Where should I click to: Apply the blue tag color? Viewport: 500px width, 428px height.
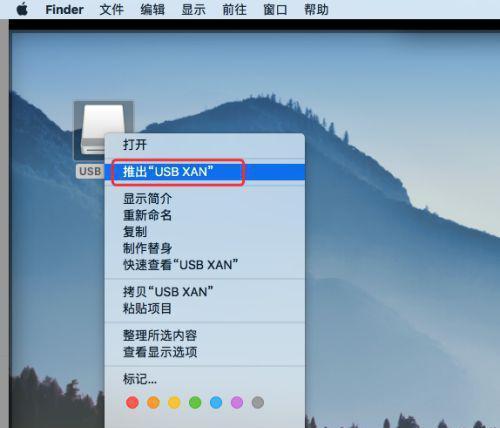216,402
